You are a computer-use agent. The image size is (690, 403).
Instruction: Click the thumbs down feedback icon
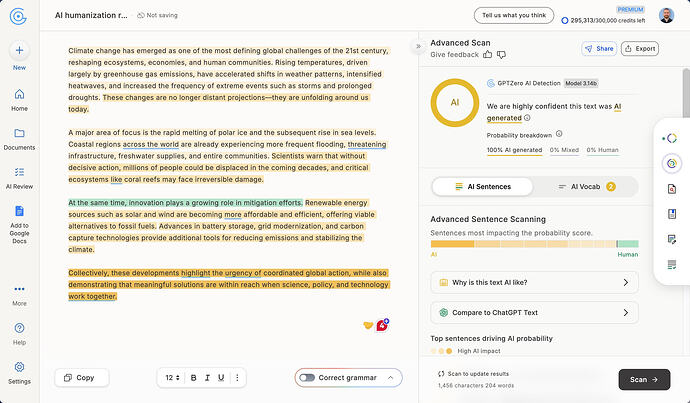coord(501,55)
